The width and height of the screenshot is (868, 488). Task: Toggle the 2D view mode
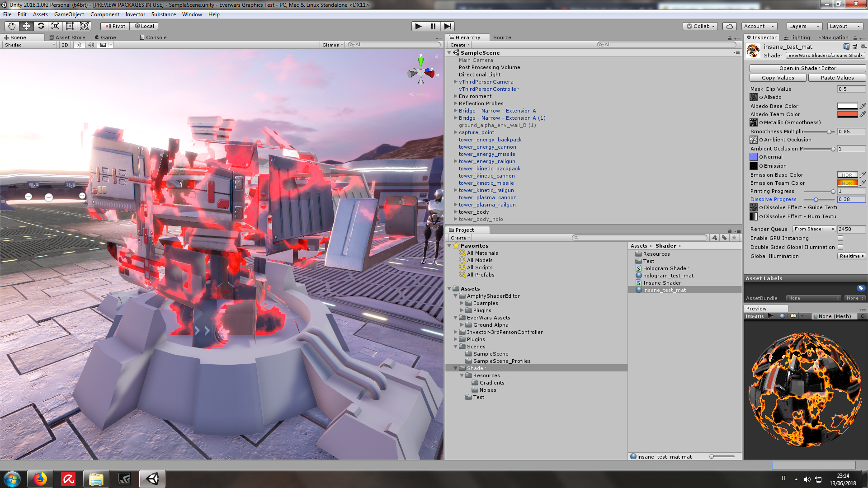click(65, 45)
